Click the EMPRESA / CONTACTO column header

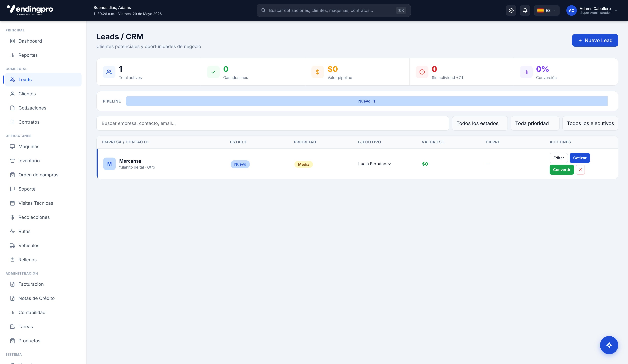tap(125, 142)
